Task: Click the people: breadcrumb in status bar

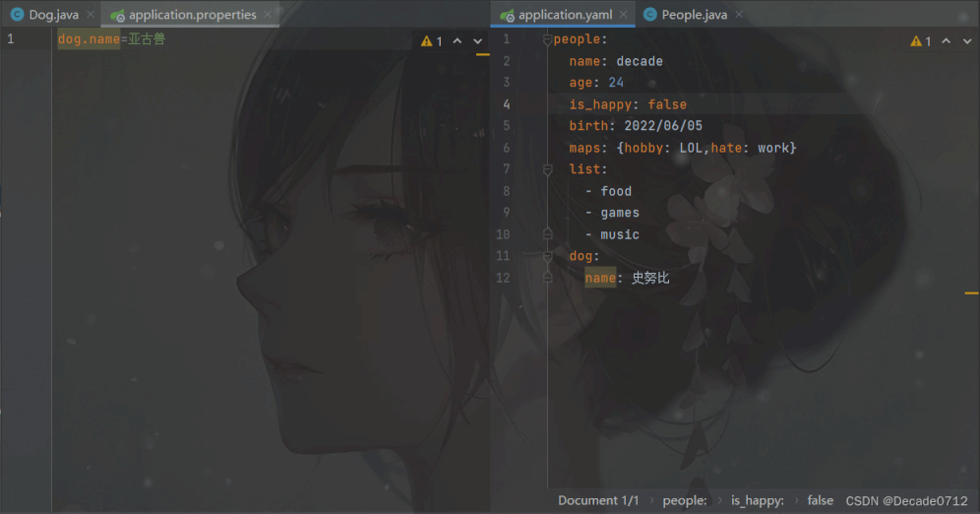Action: (685, 500)
